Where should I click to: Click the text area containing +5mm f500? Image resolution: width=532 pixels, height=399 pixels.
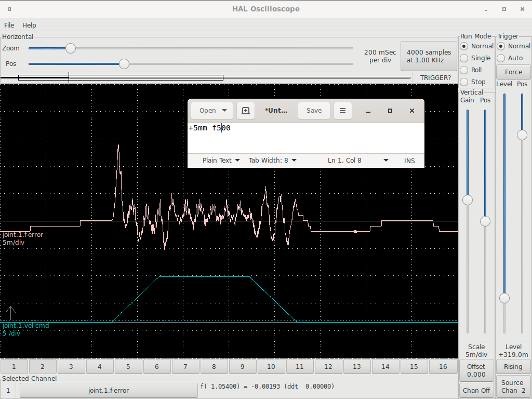305,138
